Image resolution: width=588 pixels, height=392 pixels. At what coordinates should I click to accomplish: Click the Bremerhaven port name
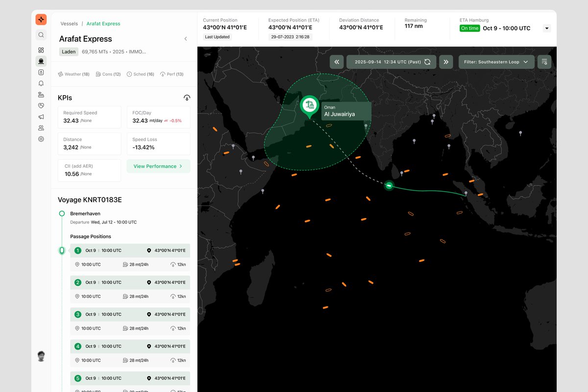85,214
